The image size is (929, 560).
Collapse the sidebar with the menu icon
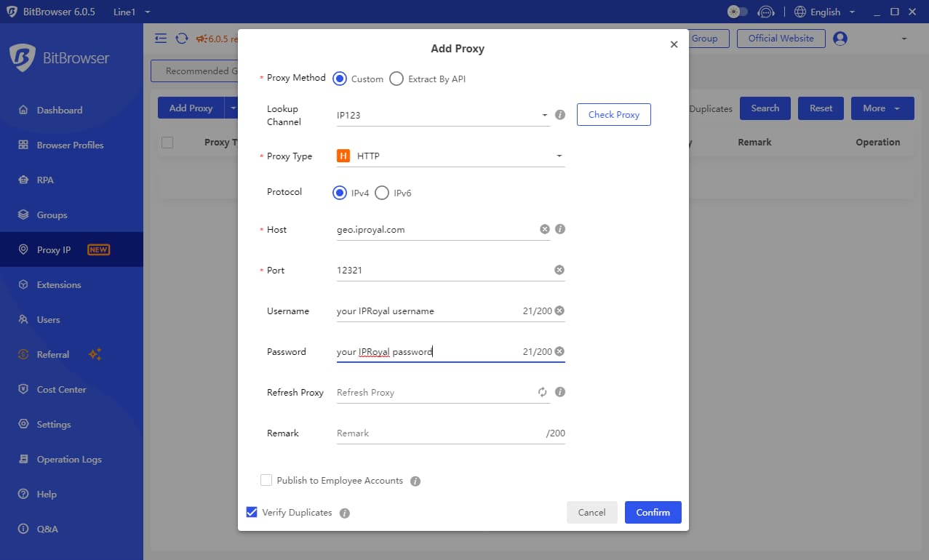[x=161, y=39]
